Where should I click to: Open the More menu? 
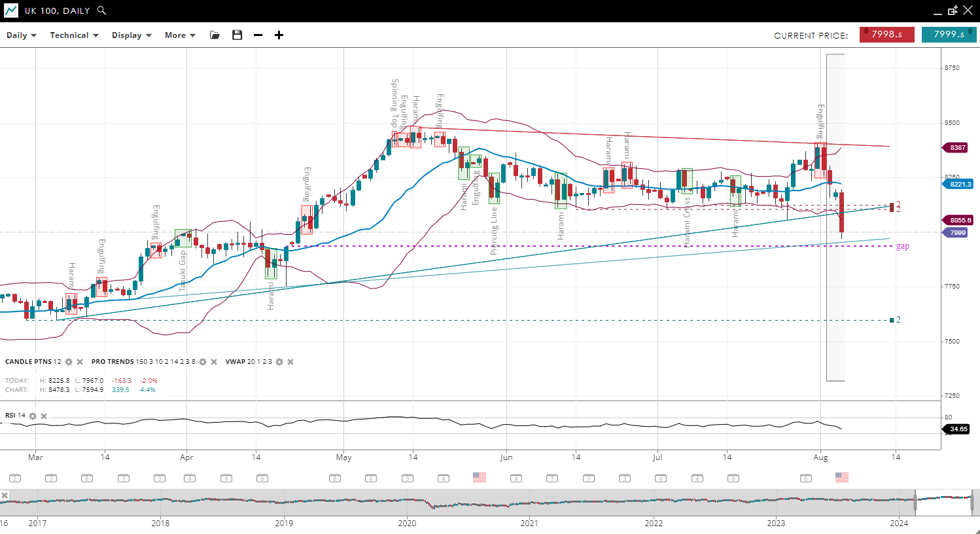click(180, 35)
